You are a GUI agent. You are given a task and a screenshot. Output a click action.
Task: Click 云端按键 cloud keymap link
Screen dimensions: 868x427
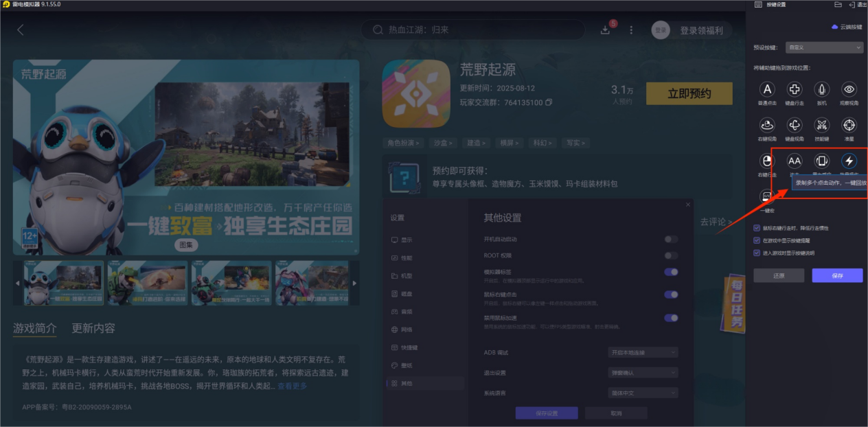846,27
